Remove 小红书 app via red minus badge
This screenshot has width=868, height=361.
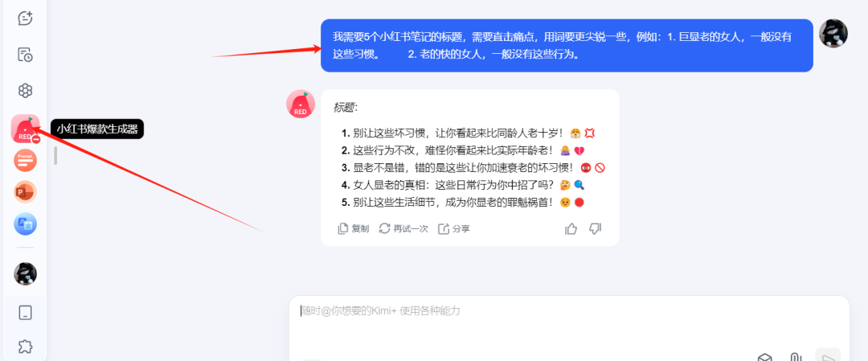tap(36, 140)
